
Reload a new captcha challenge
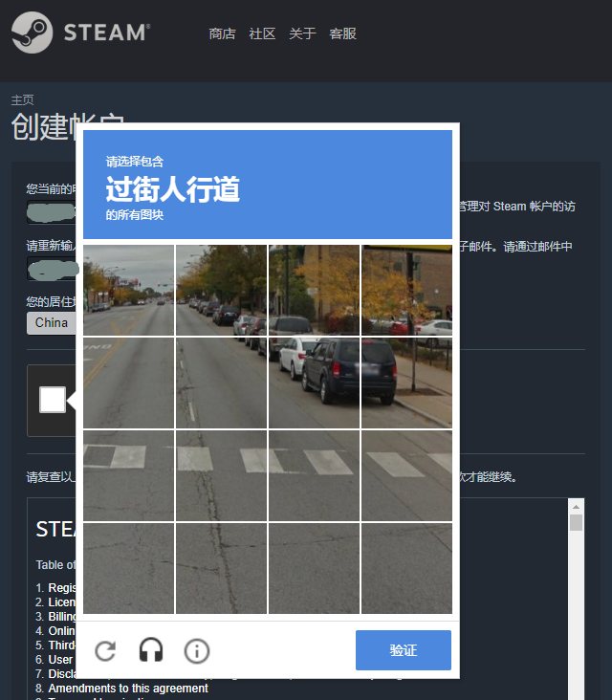[105, 650]
